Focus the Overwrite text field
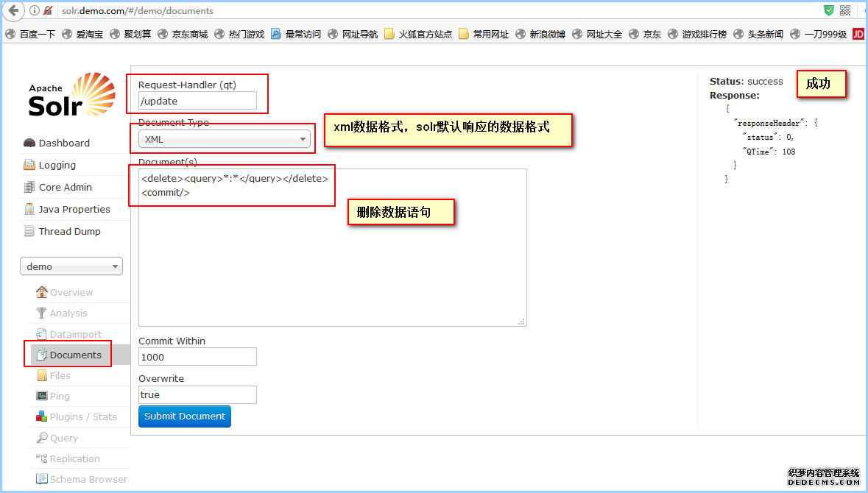The width and height of the screenshot is (868, 493). tap(197, 394)
